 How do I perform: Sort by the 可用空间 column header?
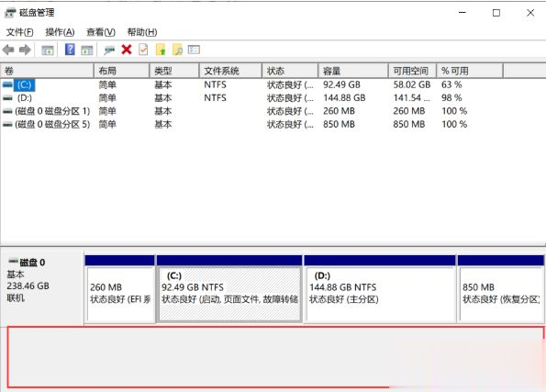click(x=412, y=71)
